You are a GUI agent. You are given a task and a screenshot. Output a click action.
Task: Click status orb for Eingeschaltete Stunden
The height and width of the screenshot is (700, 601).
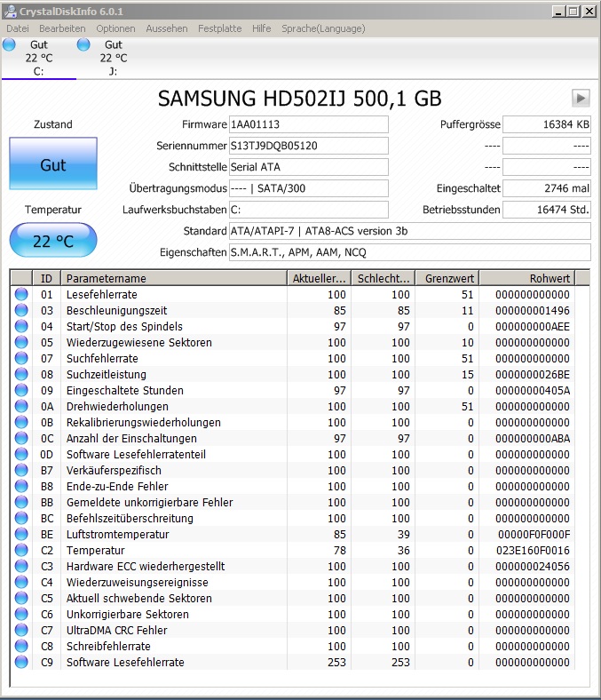click(21, 390)
